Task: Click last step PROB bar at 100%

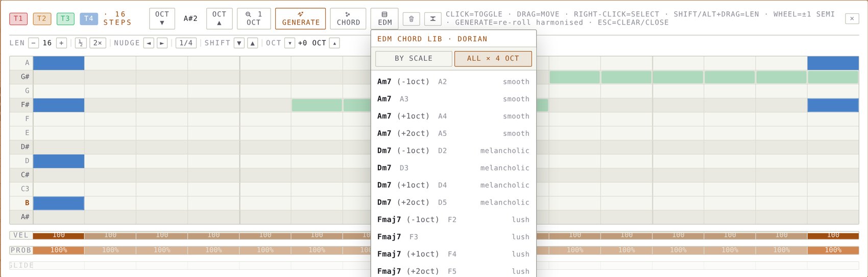Action: coord(833,250)
